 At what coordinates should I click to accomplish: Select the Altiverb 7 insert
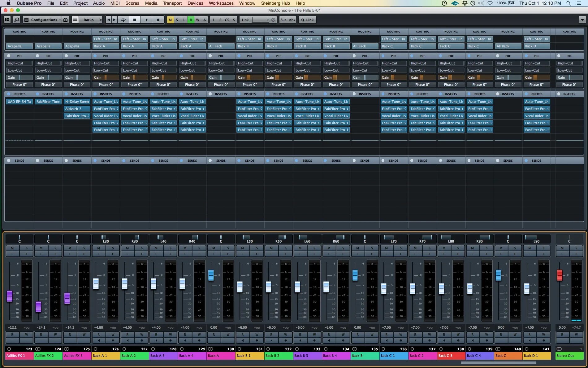[x=77, y=109]
